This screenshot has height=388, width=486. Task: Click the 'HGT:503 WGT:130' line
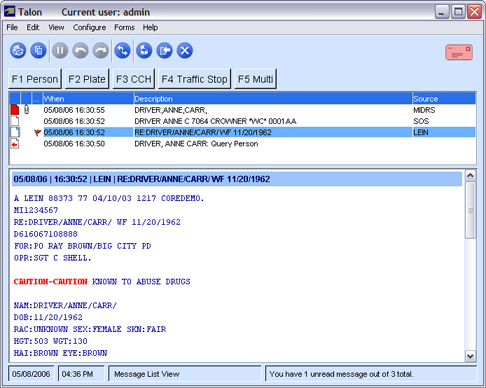50,341
